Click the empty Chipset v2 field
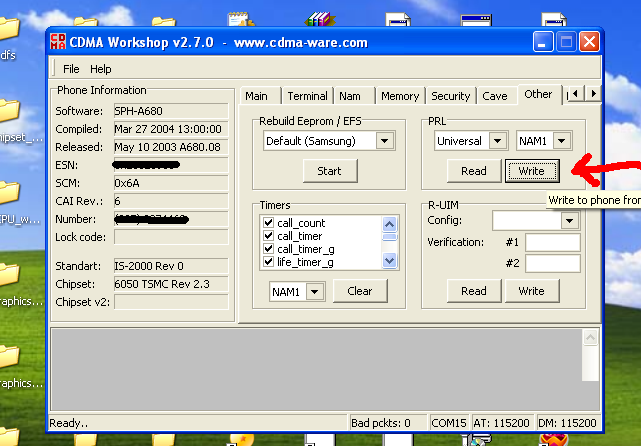Screen dimensions: 641x446 (x=171, y=302)
